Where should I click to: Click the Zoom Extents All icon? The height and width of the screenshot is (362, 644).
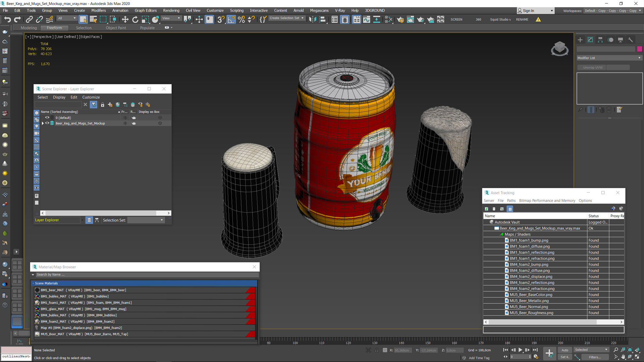[x=637, y=350]
